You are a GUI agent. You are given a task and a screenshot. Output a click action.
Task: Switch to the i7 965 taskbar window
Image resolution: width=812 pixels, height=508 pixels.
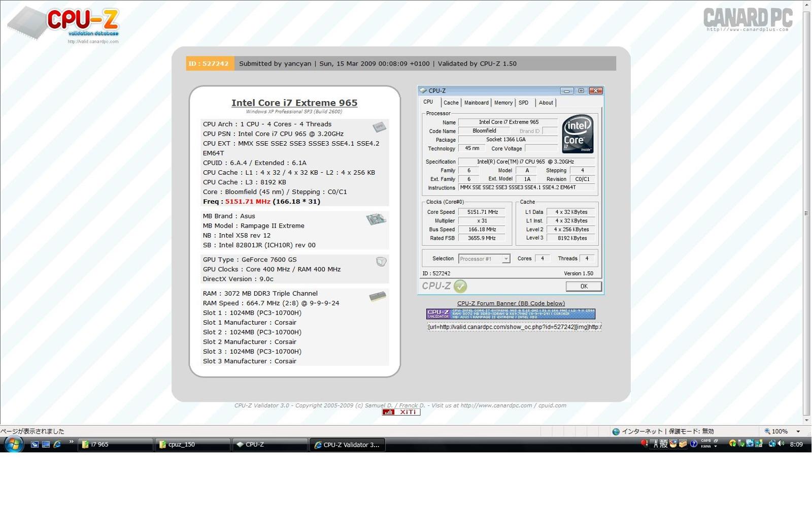115,444
